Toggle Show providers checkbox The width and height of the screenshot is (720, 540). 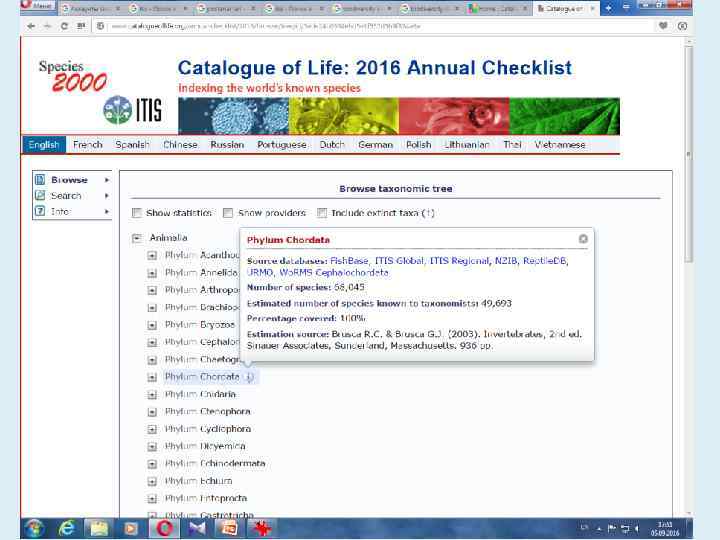tap(228, 213)
